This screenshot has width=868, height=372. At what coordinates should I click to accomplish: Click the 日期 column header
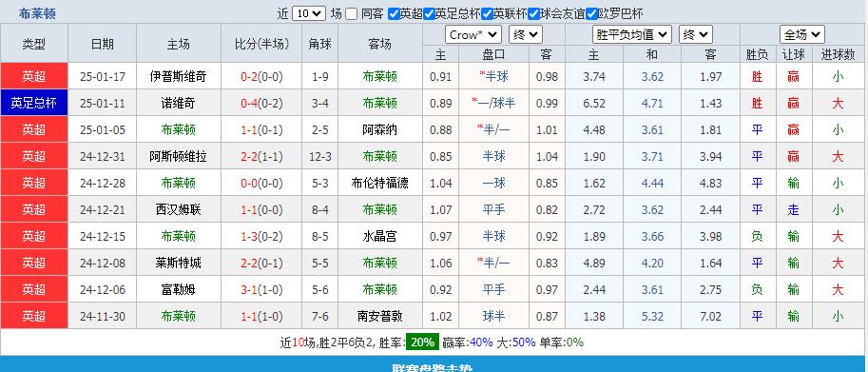pyautogui.click(x=103, y=44)
